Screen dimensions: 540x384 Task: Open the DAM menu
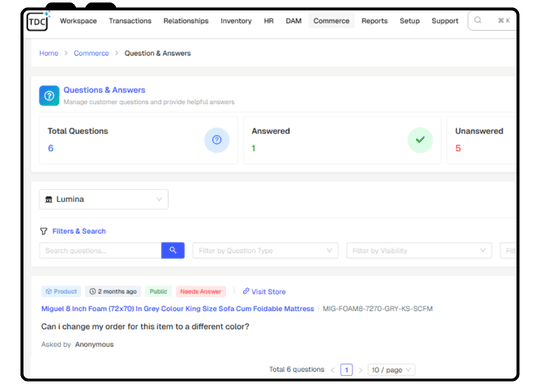click(x=293, y=21)
